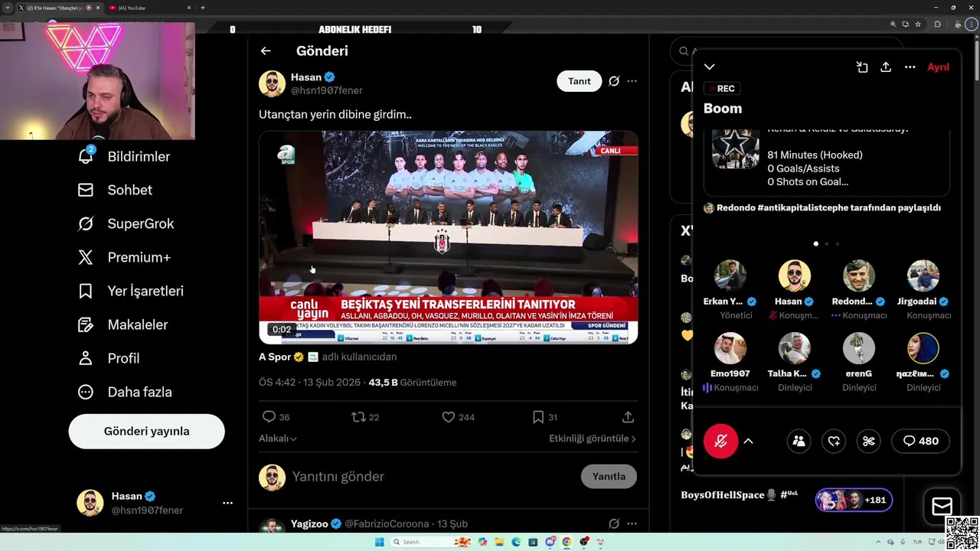Click the pop-out Space icon
This screenshot has height=551, width=980.
click(x=862, y=67)
